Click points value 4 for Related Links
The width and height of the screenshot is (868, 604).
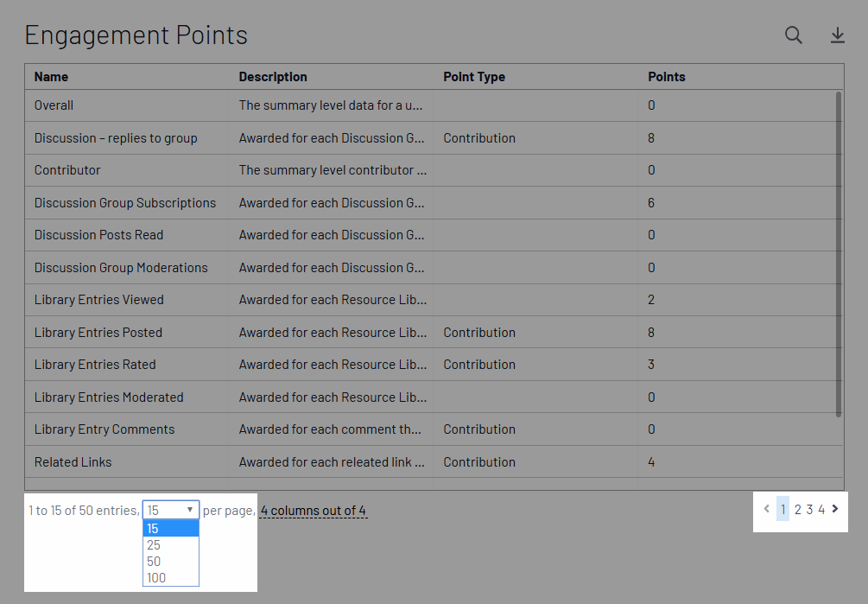[x=651, y=461]
